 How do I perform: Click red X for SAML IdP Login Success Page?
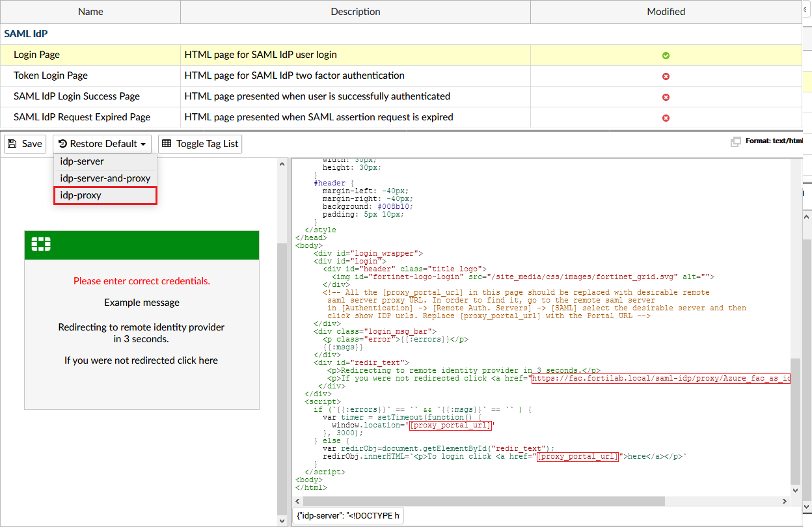tap(666, 98)
